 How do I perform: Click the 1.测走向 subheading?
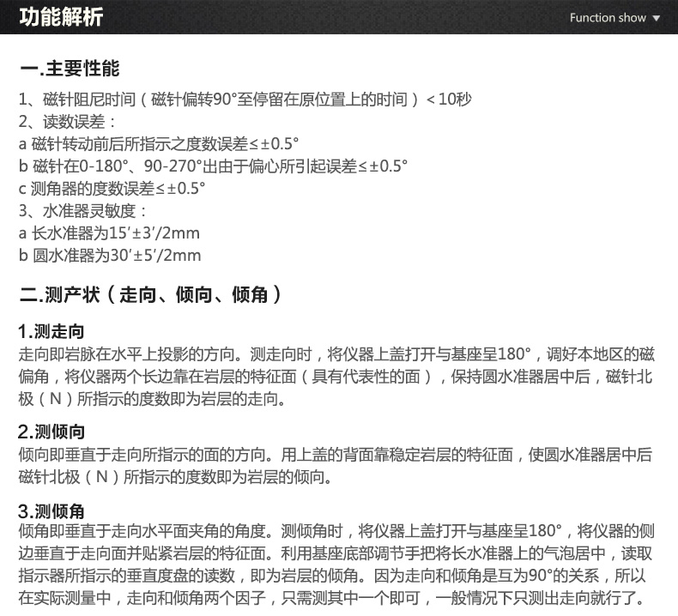51,332
